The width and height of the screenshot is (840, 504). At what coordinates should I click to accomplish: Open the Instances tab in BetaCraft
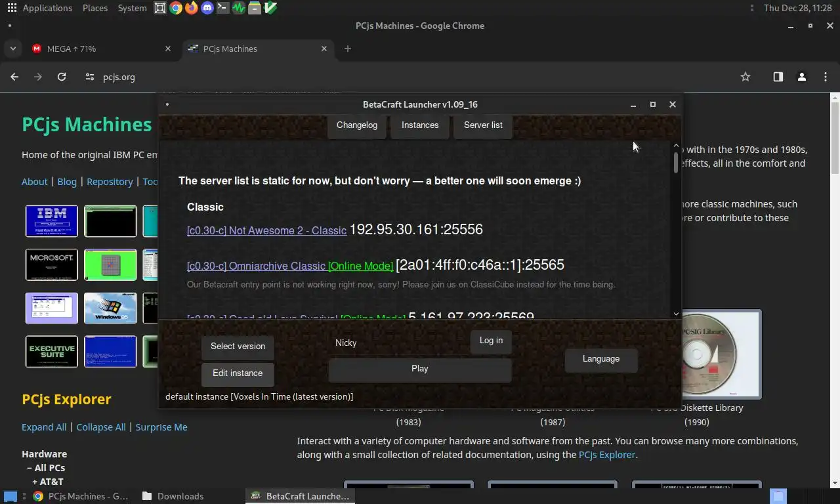click(420, 125)
